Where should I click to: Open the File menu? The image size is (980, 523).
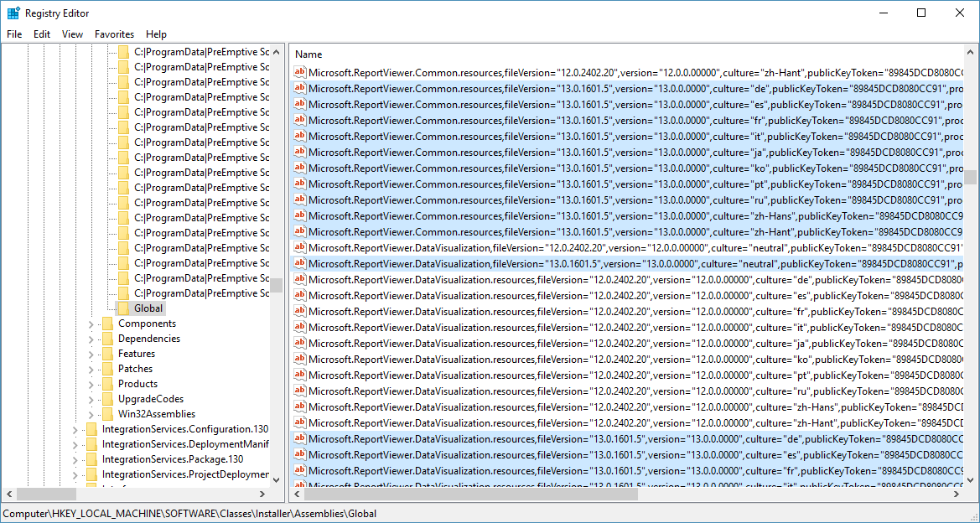pos(14,34)
